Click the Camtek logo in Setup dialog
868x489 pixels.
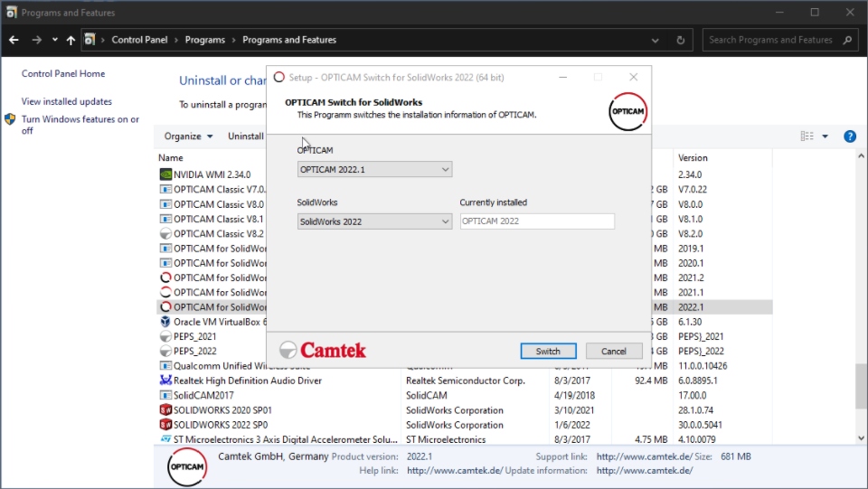(x=322, y=350)
